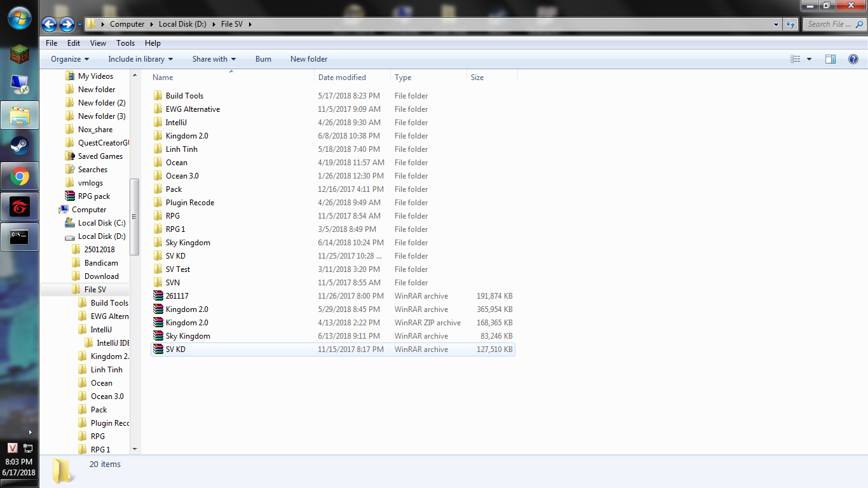
Task: Open the Explorer Help question mark icon
Action: click(853, 59)
